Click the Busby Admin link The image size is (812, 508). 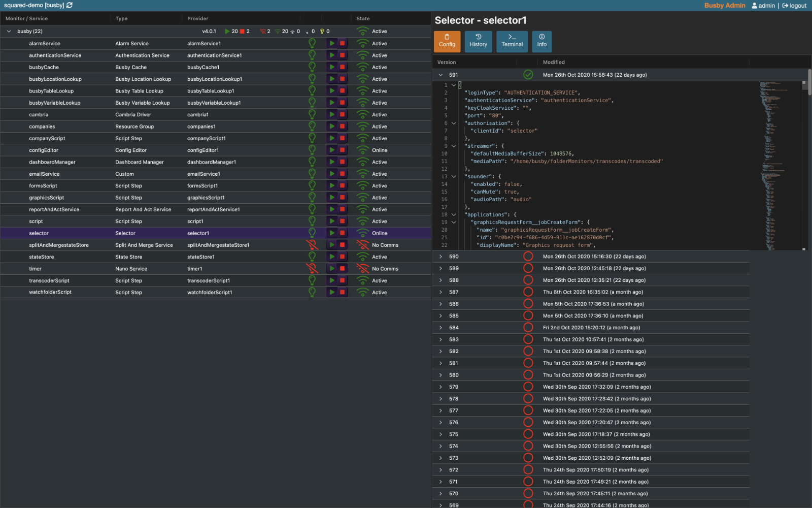point(725,6)
